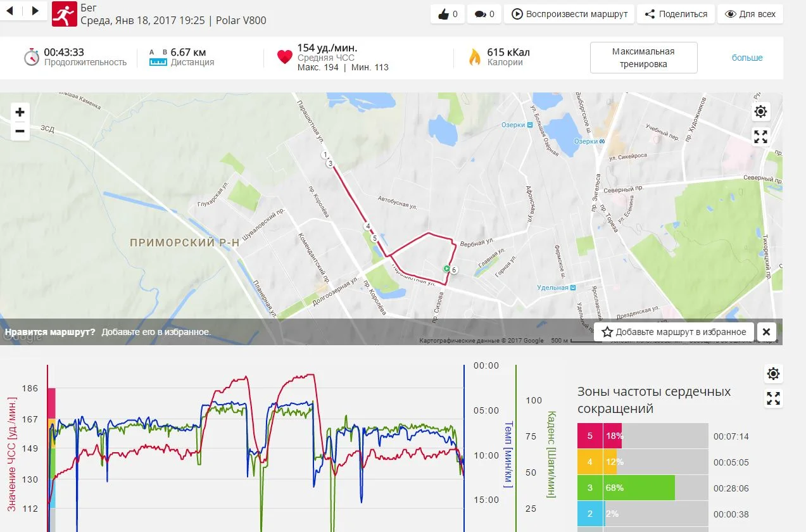Select heart rate zone 5 bar
The width and height of the screenshot is (806, 532).
643,436
